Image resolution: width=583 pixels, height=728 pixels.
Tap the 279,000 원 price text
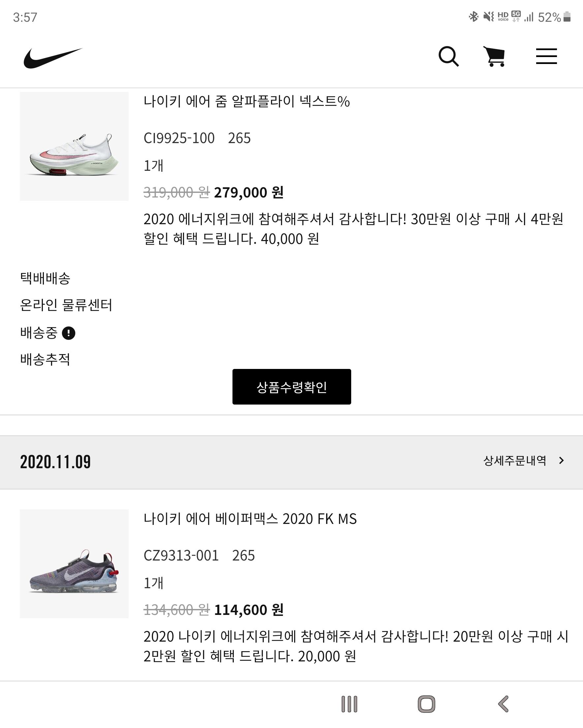[x=249, y=193]
